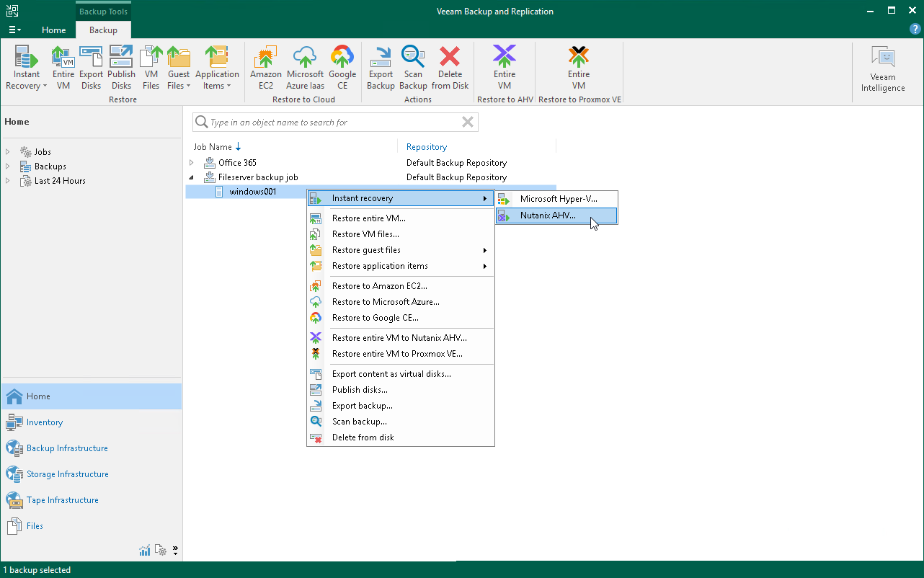Open the Files navigation view
Image resolution: width=924 pixels, height=578 pixels.
91,526
